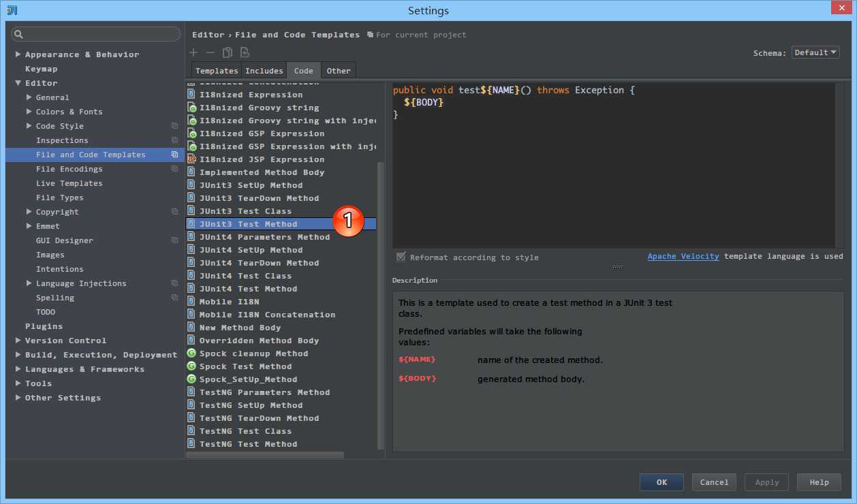Collapse the Editor section arrow
857x504 pixels.
[18, 83]
